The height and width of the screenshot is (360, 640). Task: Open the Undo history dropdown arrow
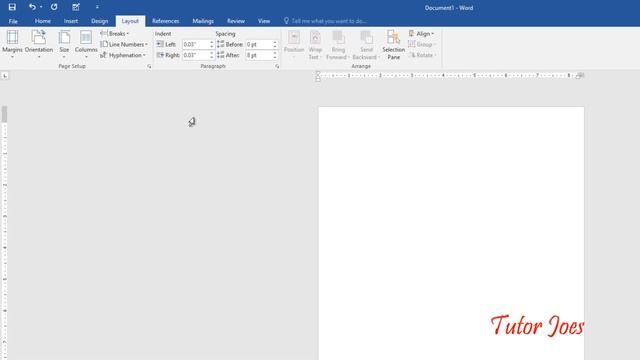[x=41, y=7]
